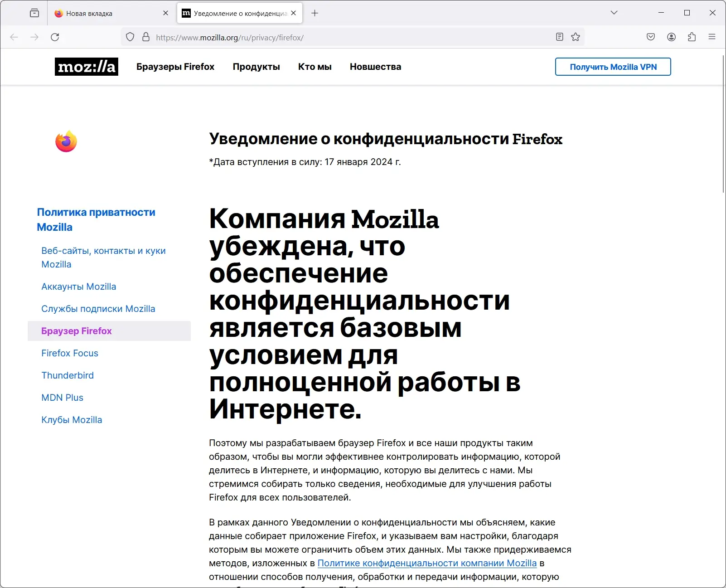Screen dimensions: 726x588
Task: Open the Firefox account menu
Action: click(671, 37)
